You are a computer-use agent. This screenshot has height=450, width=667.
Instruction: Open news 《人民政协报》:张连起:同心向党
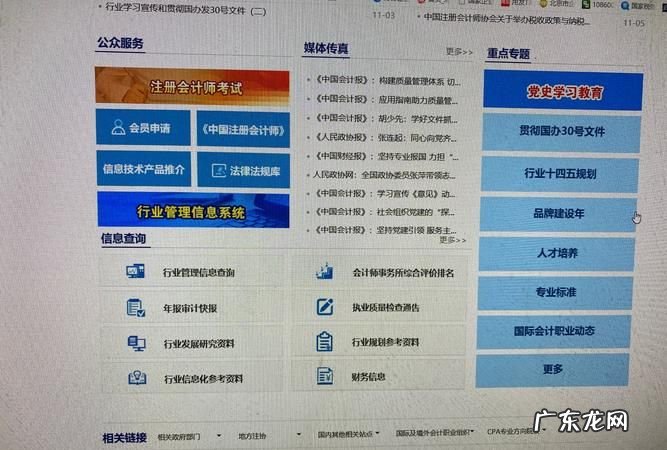(x=386, y=137)
